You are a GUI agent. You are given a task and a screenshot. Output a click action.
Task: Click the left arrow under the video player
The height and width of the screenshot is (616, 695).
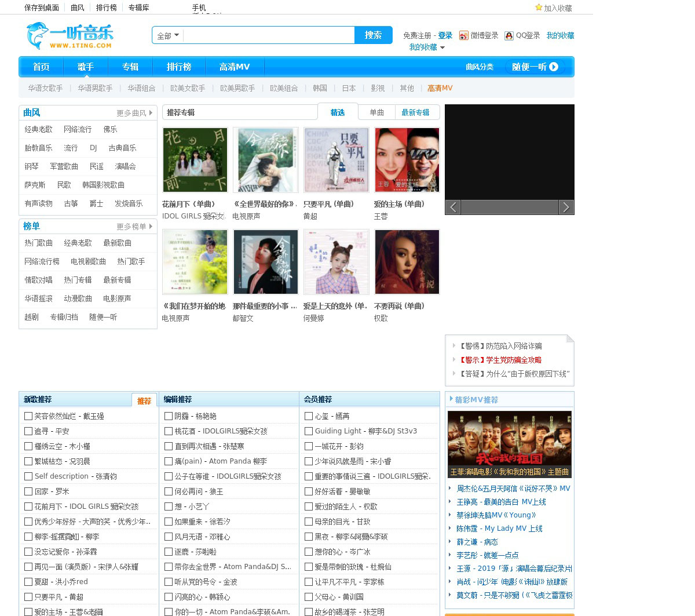453,207
